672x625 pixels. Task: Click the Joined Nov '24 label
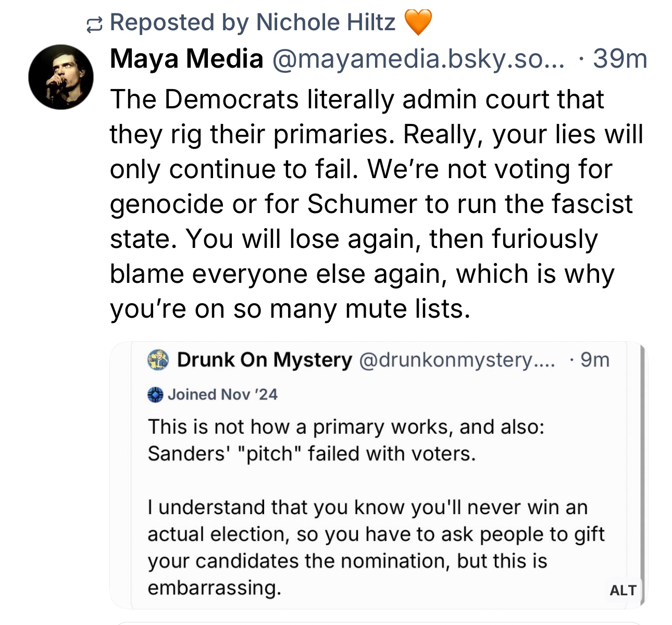[222, 395]
